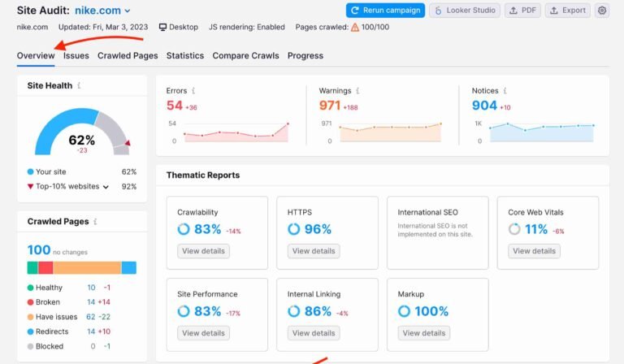Click the Desktop device icon
The image size is (624, 364).
pyautogui.click(x=162, y=27)
